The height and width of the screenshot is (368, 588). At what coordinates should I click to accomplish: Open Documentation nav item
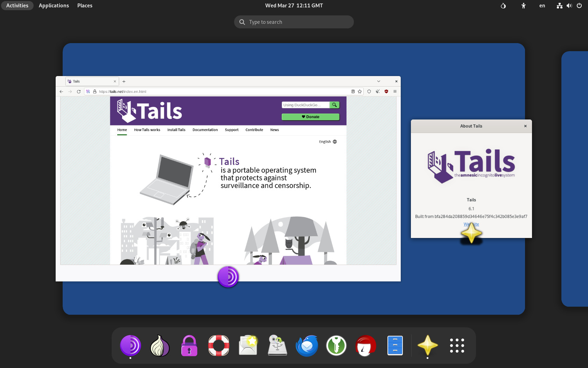pos(205,130)
